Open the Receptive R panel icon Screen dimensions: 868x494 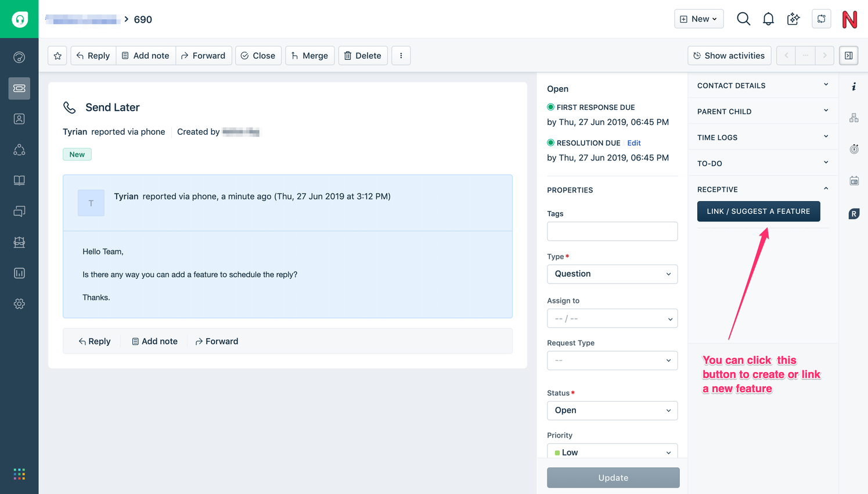click(854, 213)
